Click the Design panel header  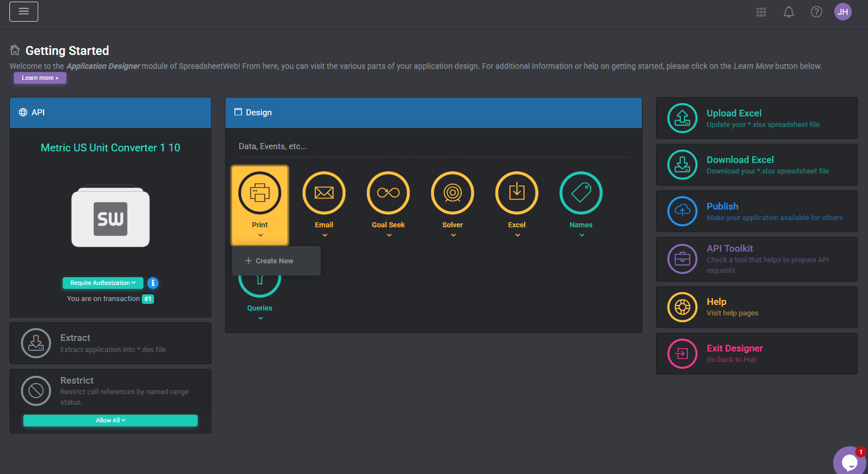tap(434, 113)
